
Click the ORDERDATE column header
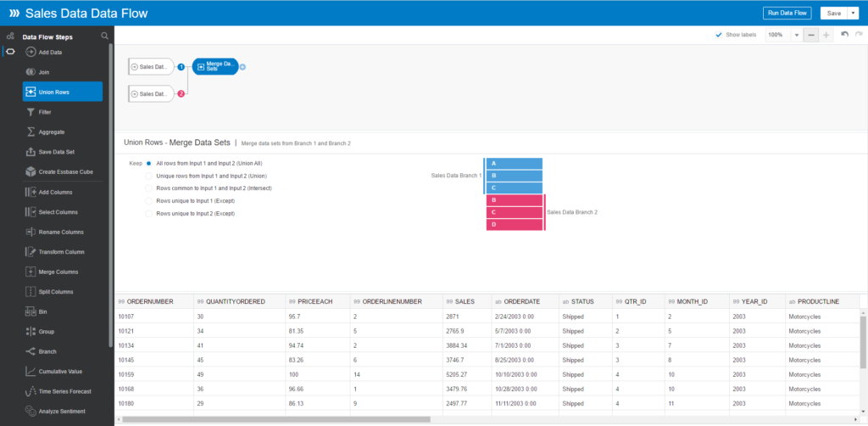pyautogui.click(x=525, y=301)
